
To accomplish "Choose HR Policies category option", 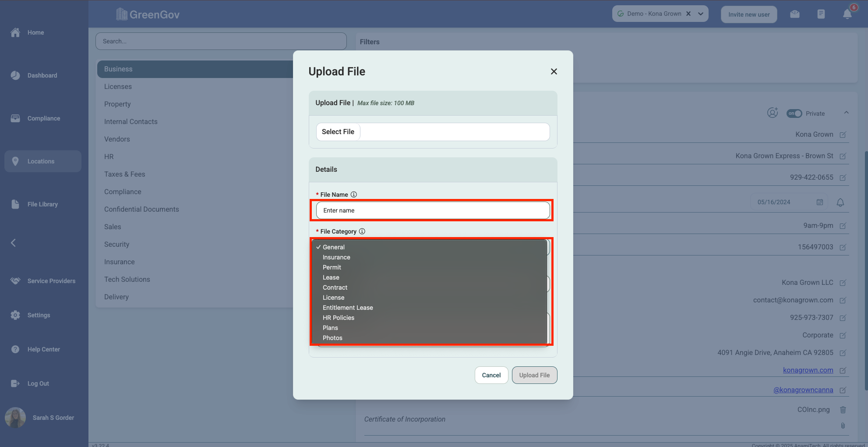I will [339, 318].
